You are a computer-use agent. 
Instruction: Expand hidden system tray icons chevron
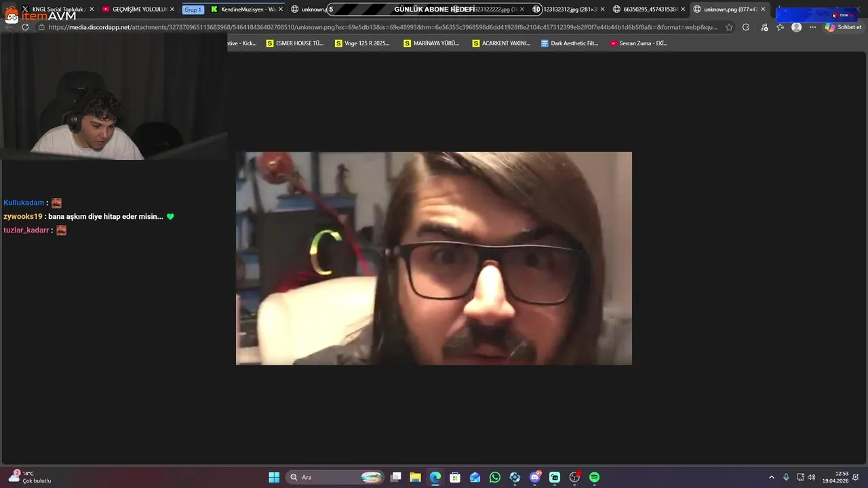(771, 477)
